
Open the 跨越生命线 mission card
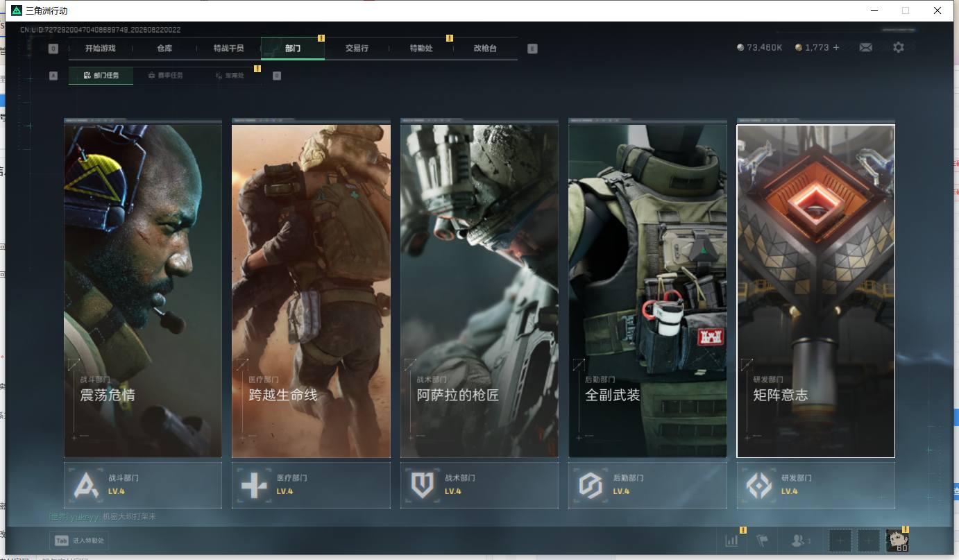point(311,291)
